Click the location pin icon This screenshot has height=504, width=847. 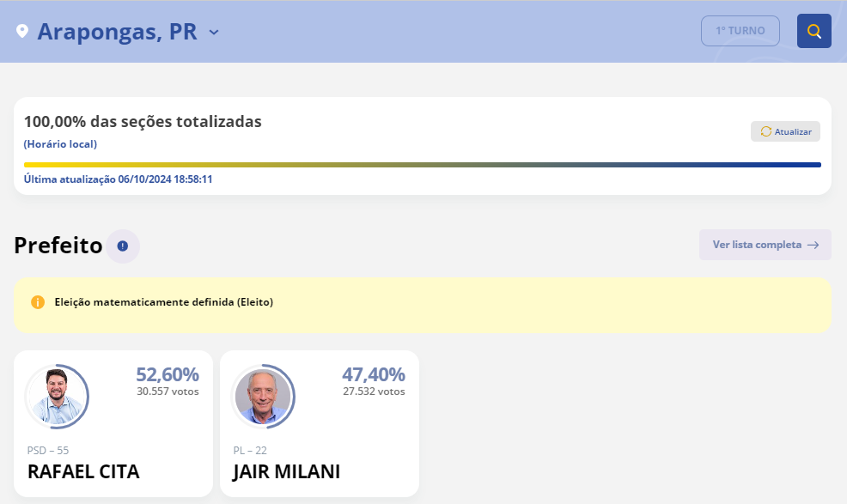[x=22, y=32]
